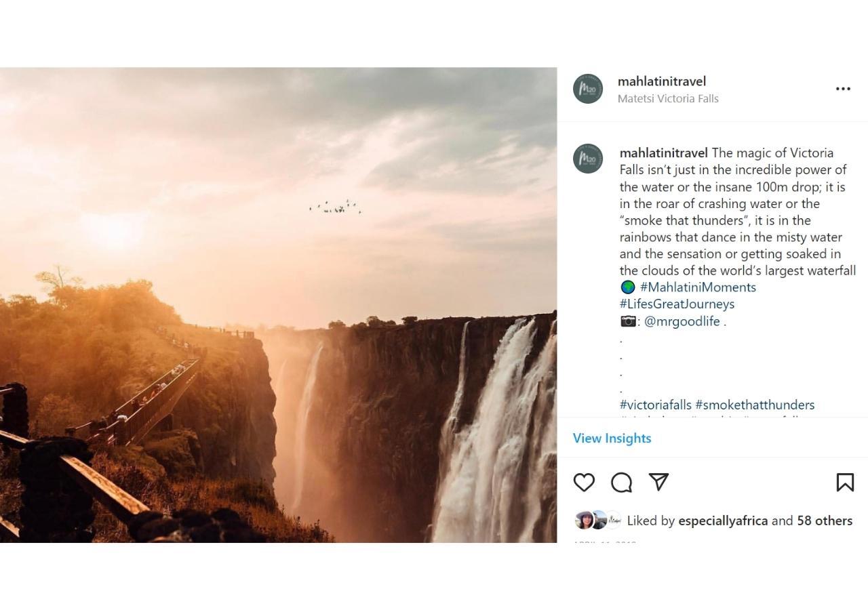Image resolution: width=868 pixels, height=610 pixels.
Task: Share the post with the paper plane icon
Action: [x=659, y=482]
